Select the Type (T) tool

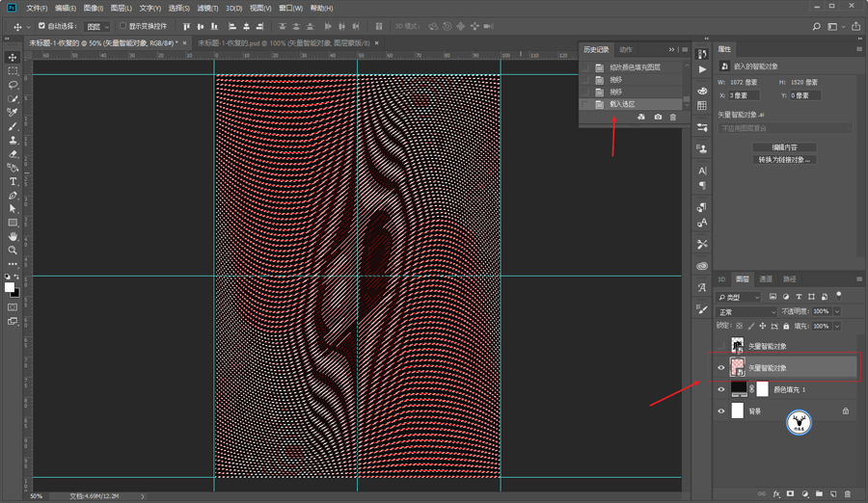point(13,181)
